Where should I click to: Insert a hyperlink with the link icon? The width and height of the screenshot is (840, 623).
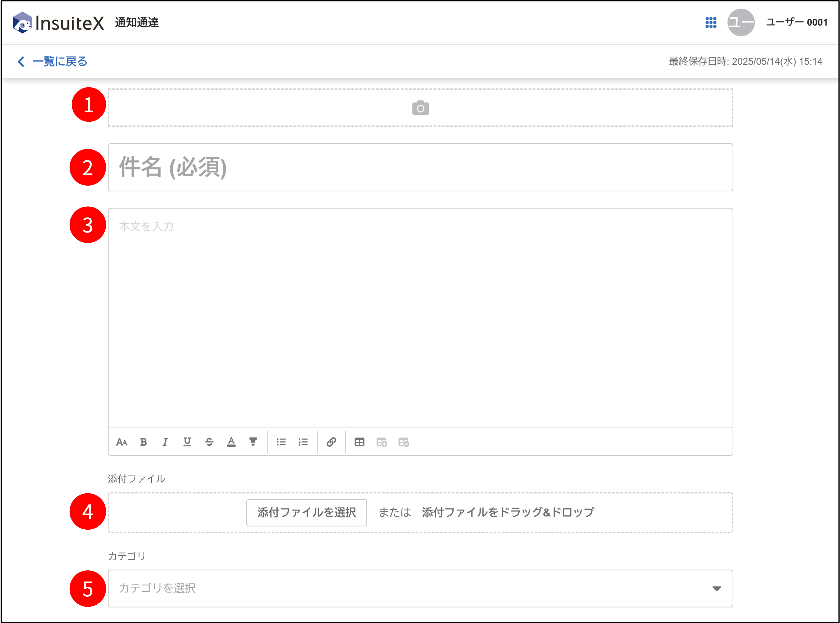coord(331,442)
